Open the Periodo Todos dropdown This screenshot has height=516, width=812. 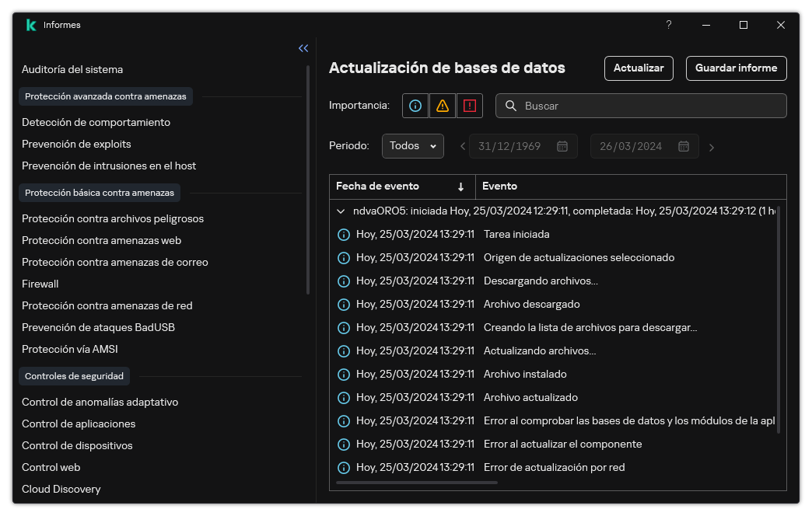pyautogui.click(x=412, y=146)
